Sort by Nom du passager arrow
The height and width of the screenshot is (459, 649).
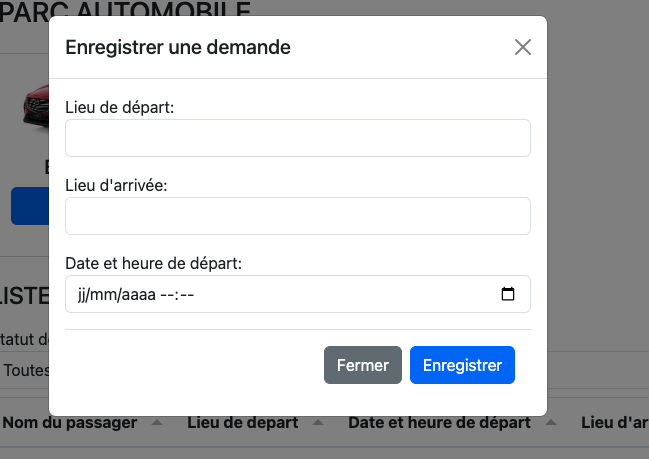[157, 423]
